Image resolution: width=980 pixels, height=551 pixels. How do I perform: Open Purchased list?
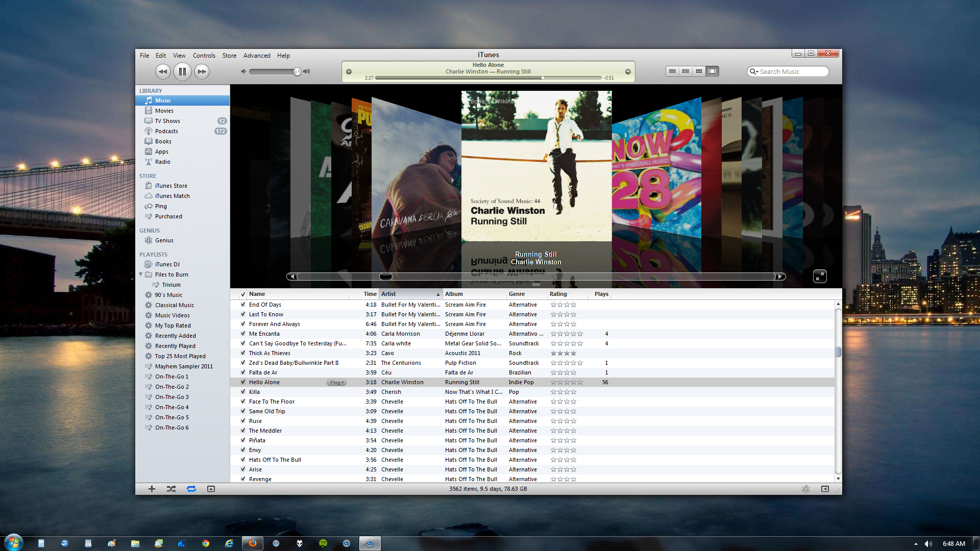click(x=168, y=216)
